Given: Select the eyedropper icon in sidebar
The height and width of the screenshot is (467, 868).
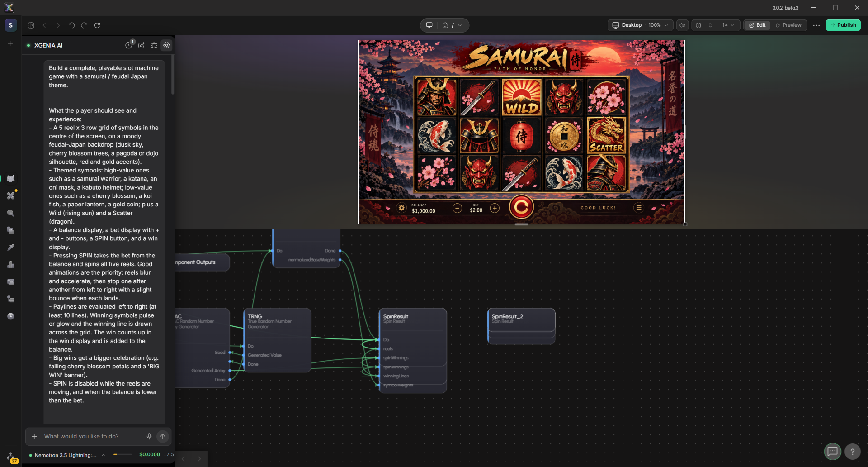Looking at the screenshot, I should click(11, 247).
